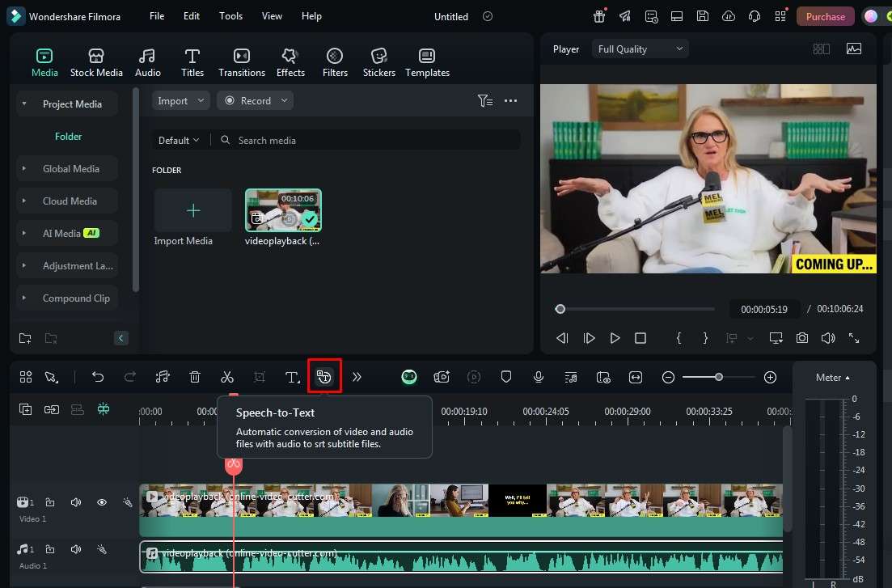Open the File menu

(x=157, y=16)
